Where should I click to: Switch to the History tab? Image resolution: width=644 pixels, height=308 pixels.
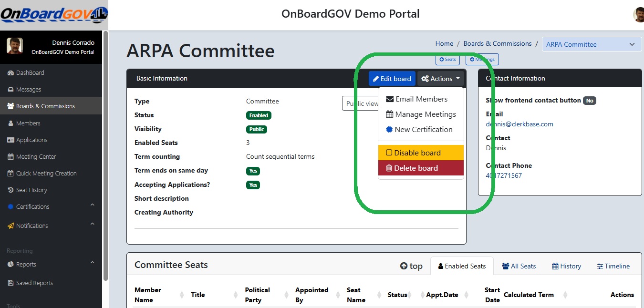tap(566, 266)
